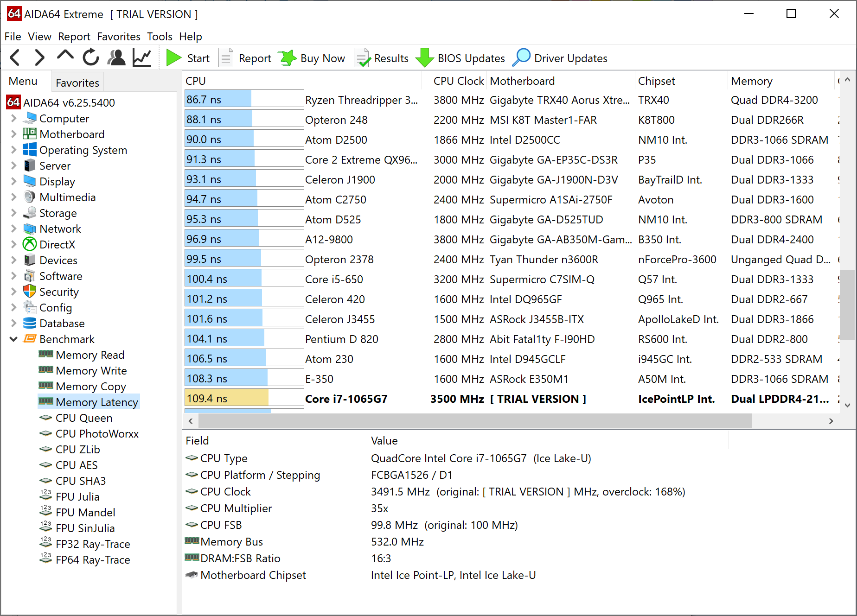Open the Help menu

click(191, 37)
